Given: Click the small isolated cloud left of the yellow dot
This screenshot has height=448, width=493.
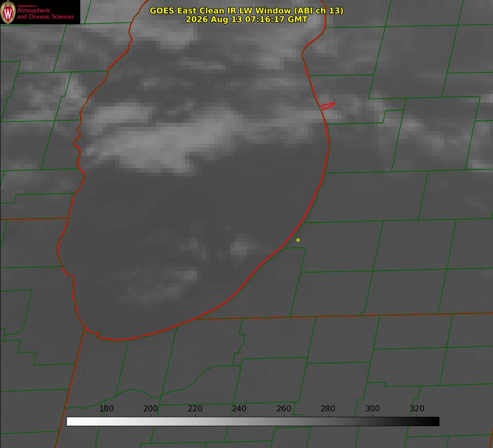Looking at the screenshot, I should point(240,248).
